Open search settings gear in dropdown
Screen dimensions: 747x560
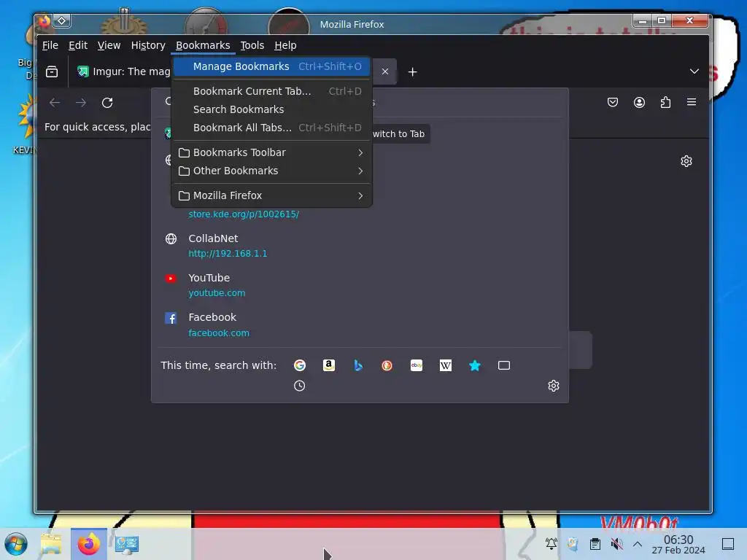pyautogui.click(x=553, y=386)
